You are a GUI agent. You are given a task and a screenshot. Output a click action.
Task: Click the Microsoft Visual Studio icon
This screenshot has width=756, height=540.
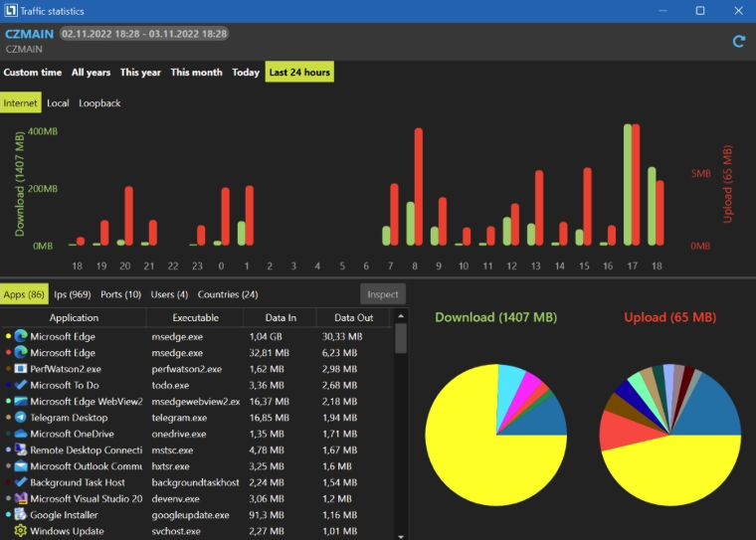pos(21,498)
